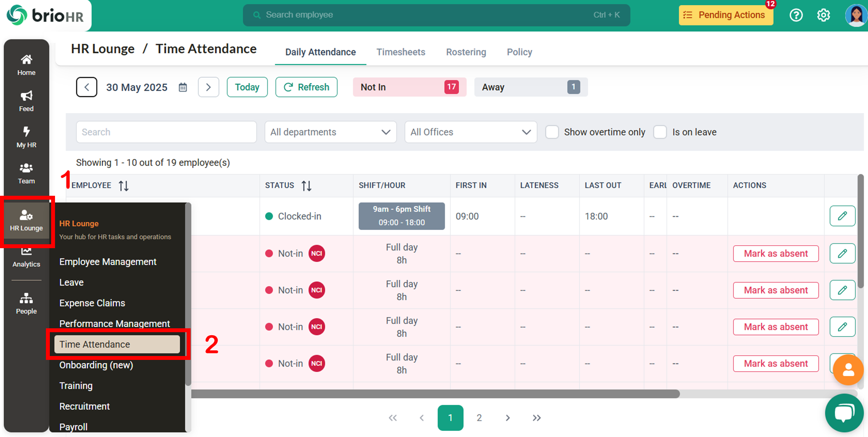Jump to the first results page
Image resolution: width=868 pixels, height=437 pixels.
coord(393,418)
